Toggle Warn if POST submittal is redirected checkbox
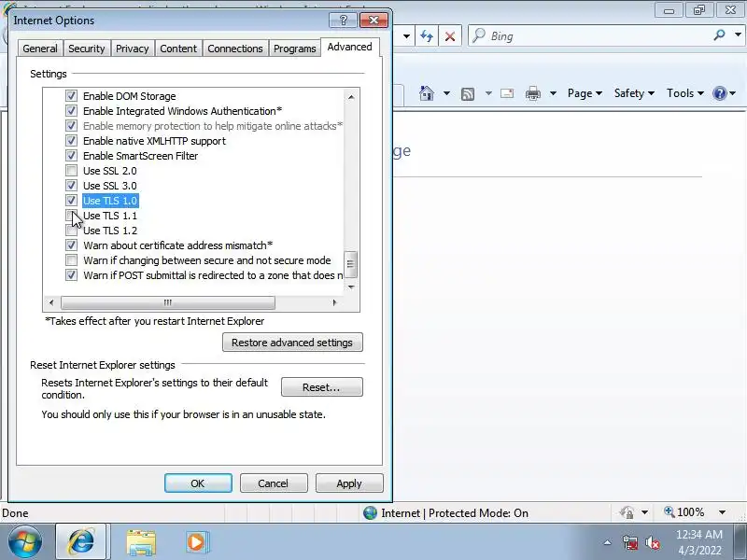Viewport: 747px width, 560px height. tap(71, 275)
